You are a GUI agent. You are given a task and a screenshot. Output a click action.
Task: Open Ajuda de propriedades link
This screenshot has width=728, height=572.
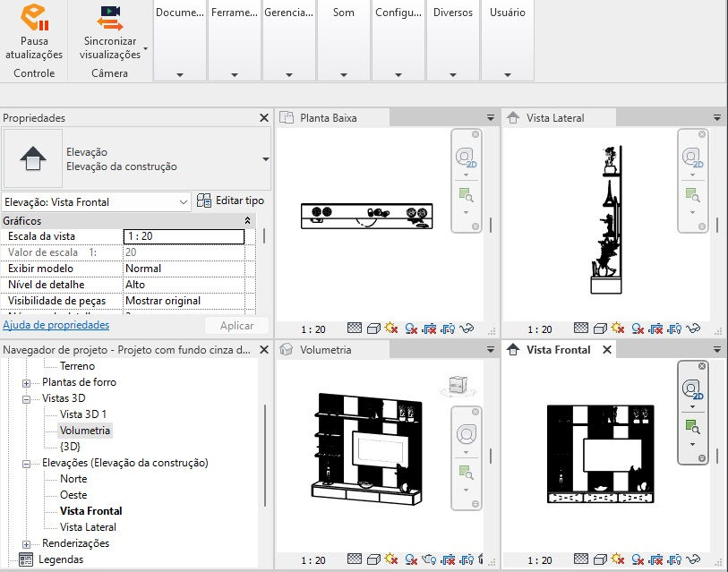(56, 325)
